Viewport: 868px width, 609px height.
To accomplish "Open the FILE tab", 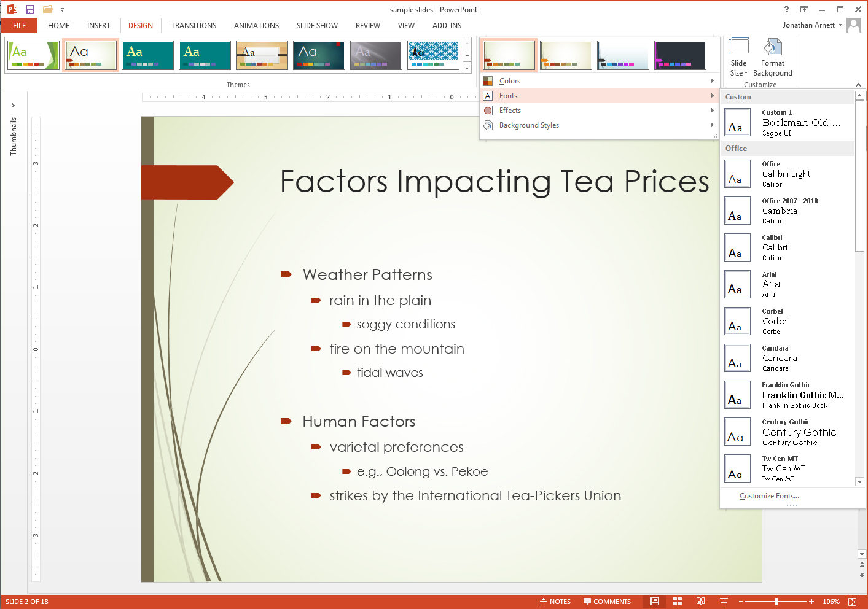I will [x=19, y=26].
